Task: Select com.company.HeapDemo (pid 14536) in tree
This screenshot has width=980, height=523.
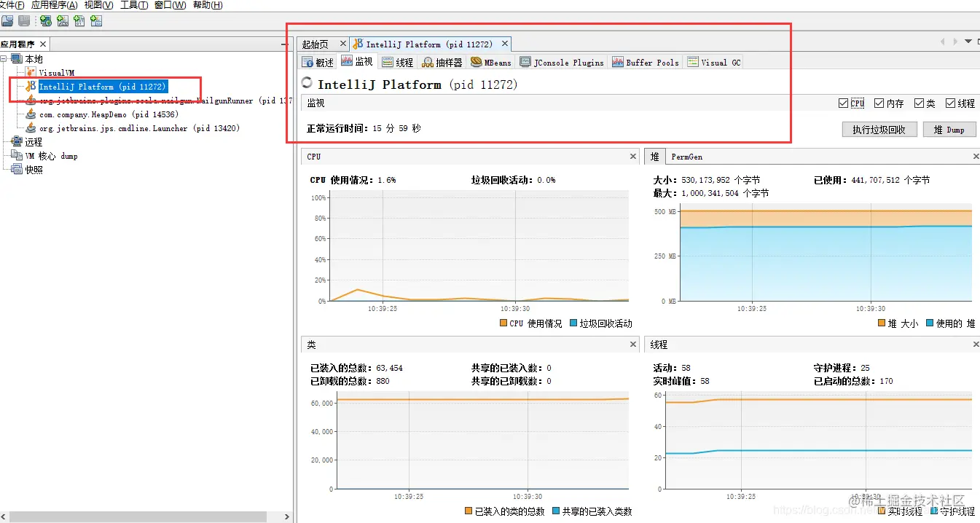Action: (x=109, y=114)
